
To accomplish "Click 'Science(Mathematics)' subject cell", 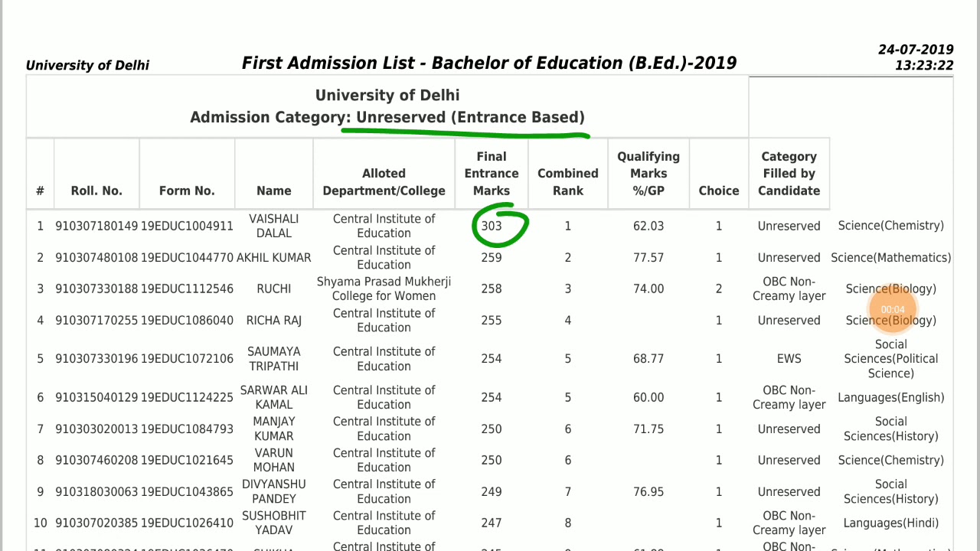I will [891, 258].
